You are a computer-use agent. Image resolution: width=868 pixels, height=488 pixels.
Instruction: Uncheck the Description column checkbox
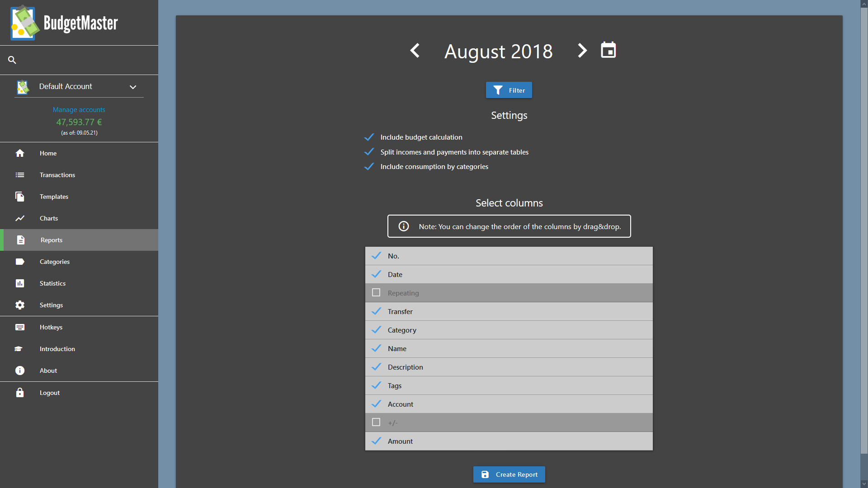tap(376, 367)
